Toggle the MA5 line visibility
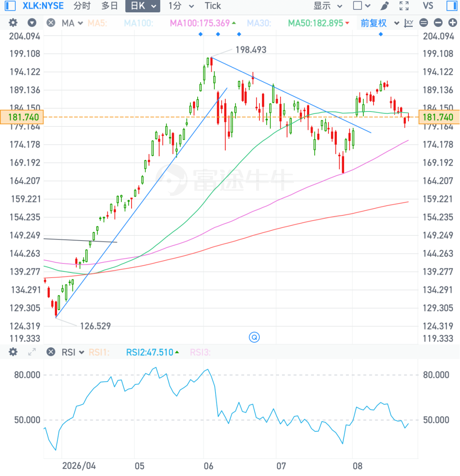The height and width of the screenshot is (476, 460). click(x=97, y=23)
